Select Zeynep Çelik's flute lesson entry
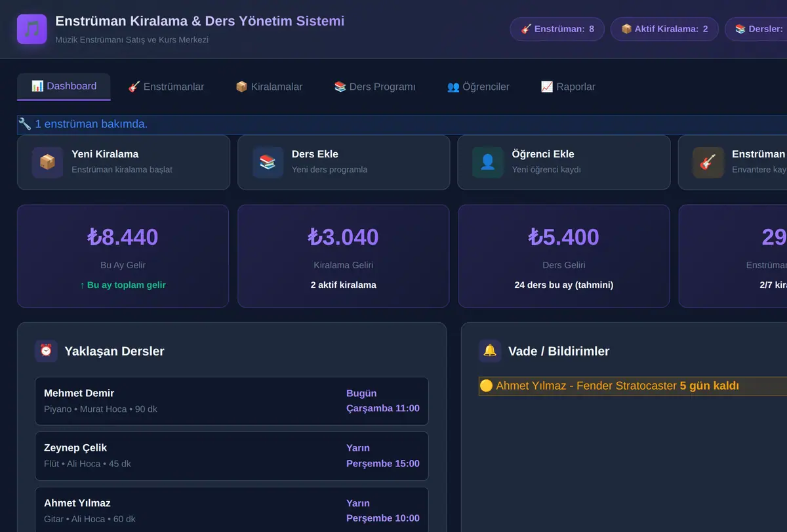 (232, 455)
